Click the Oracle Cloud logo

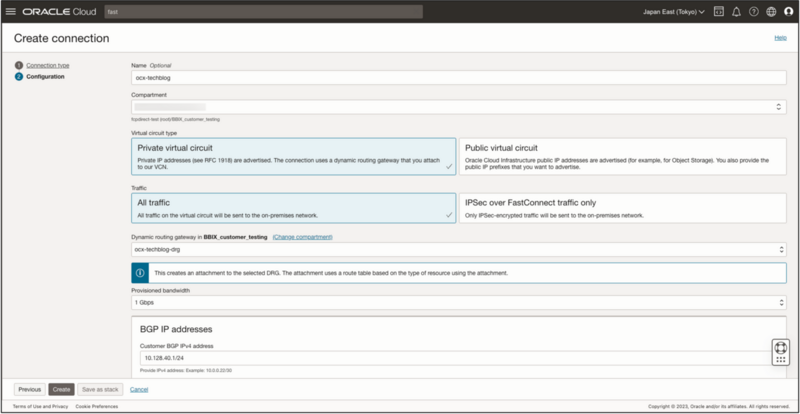point(59,12)
